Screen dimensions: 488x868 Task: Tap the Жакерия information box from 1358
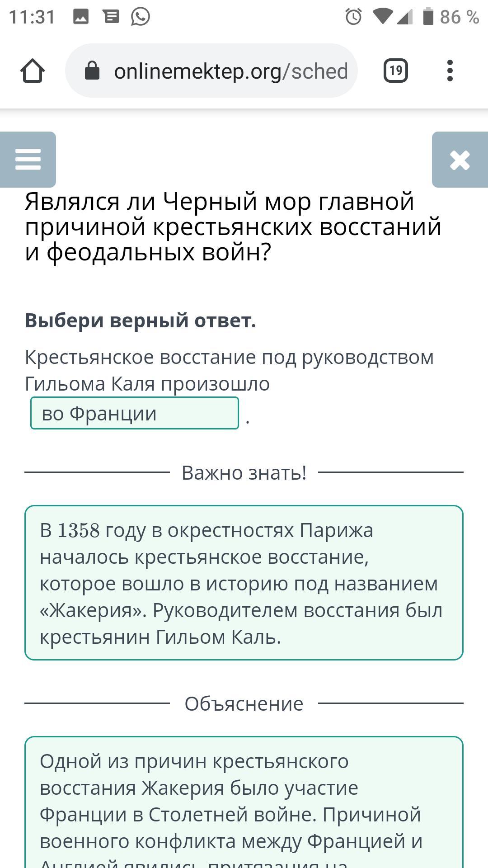coord(244,583)
